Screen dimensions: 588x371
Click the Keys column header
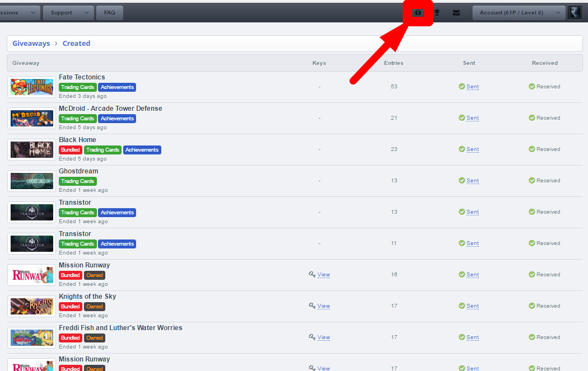[x=319, y=63]
